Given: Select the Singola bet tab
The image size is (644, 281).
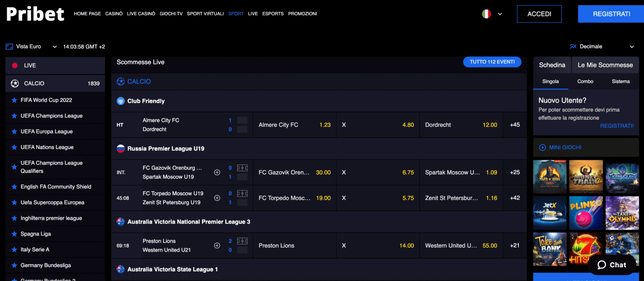Looking at the screenshot, I should 551,81.
